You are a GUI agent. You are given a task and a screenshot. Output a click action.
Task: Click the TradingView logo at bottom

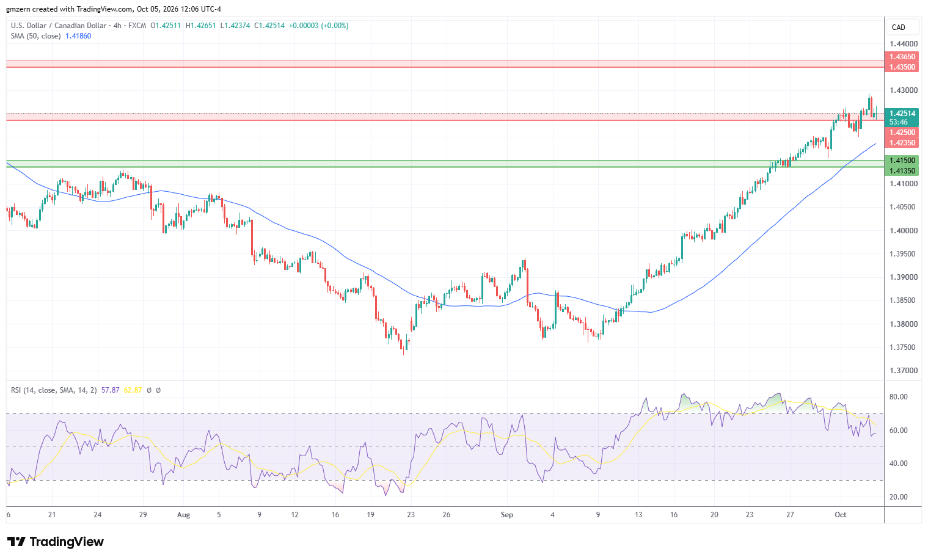(x=56, y=542)
